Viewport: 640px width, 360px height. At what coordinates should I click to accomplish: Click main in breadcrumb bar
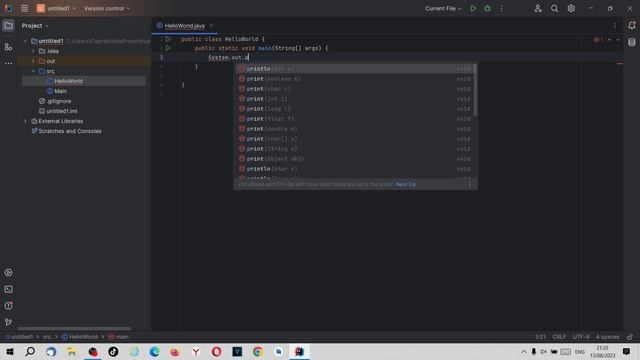[118, 337]
